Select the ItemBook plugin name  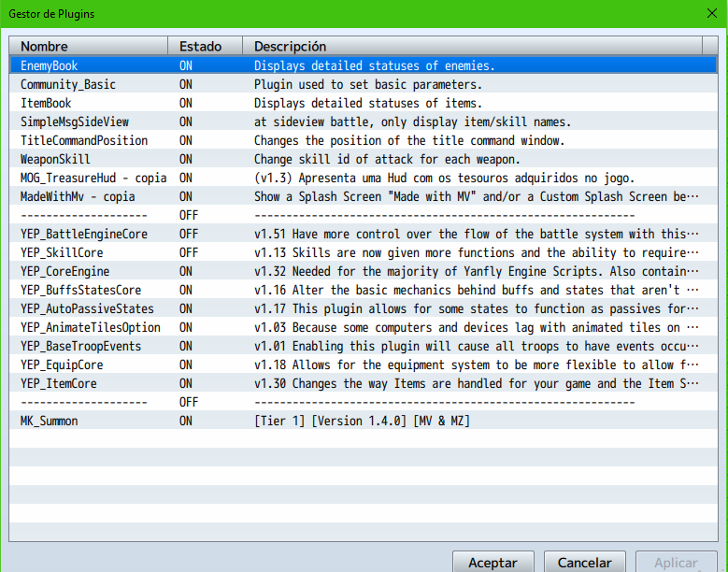click(x=46, y=103)
